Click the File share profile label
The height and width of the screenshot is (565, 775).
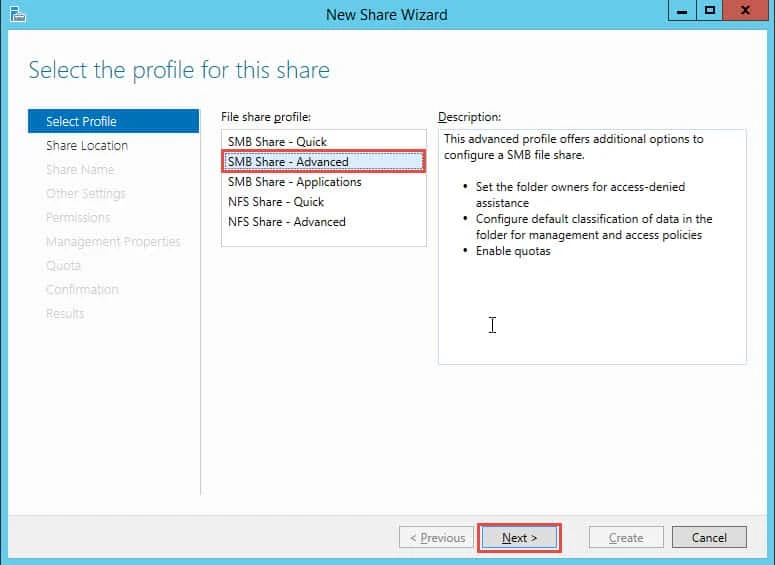pos(266,117)
